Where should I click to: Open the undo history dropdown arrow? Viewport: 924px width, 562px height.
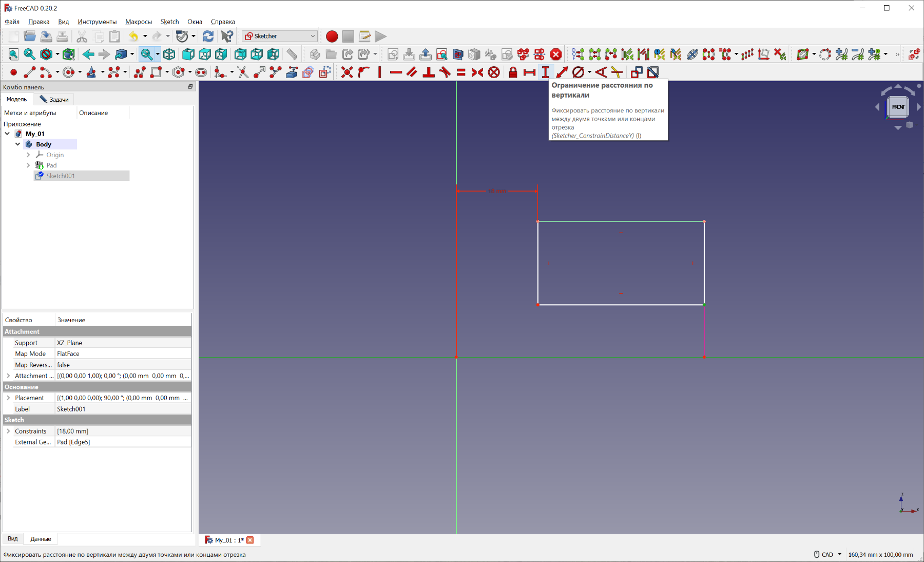point(145,36)
